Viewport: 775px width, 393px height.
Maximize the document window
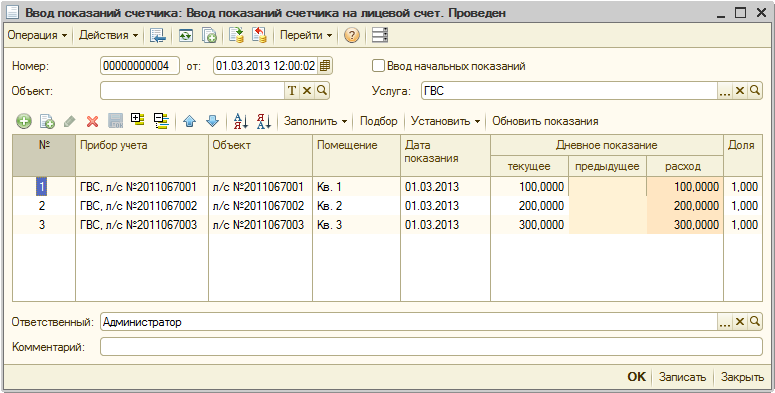[740, 13]
